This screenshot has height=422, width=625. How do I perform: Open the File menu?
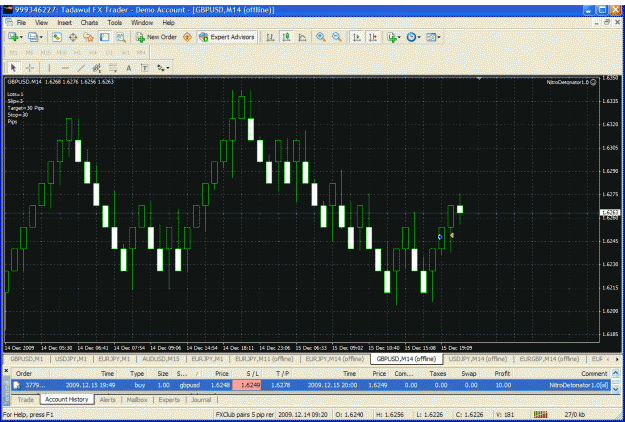pyautogui.click(x=21, y=23)
